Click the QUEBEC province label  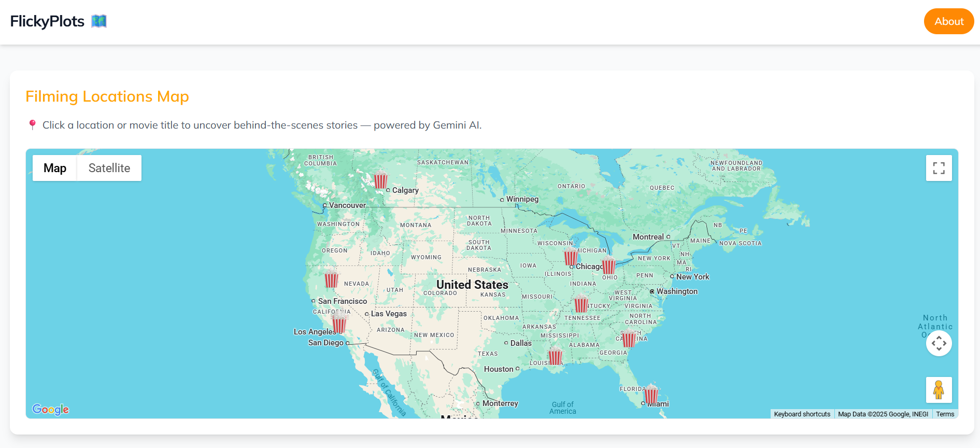pos(662,188)
